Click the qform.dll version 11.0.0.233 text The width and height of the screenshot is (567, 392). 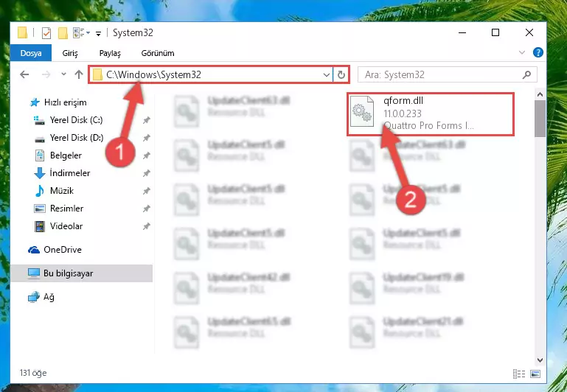coord(403,113)
